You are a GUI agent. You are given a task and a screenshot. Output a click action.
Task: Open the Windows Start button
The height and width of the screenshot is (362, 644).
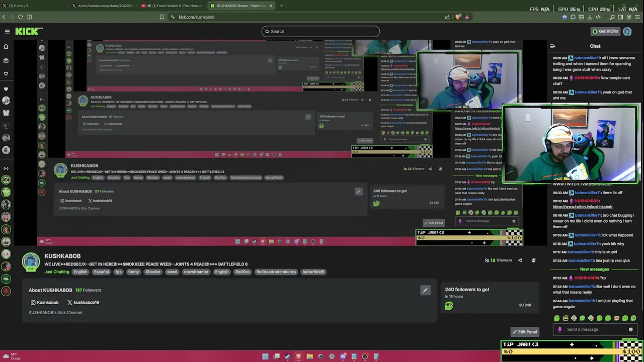click(x=265, y=356)
